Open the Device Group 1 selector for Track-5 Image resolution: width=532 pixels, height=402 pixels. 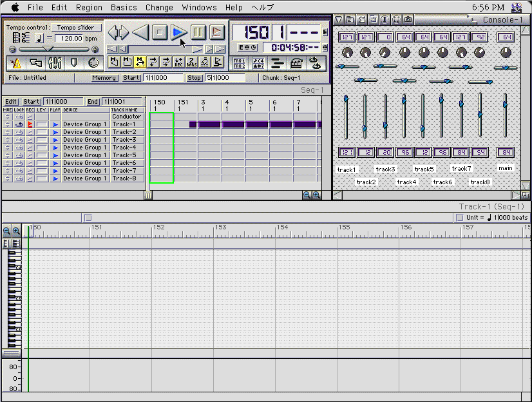click(x=82, y=155)
